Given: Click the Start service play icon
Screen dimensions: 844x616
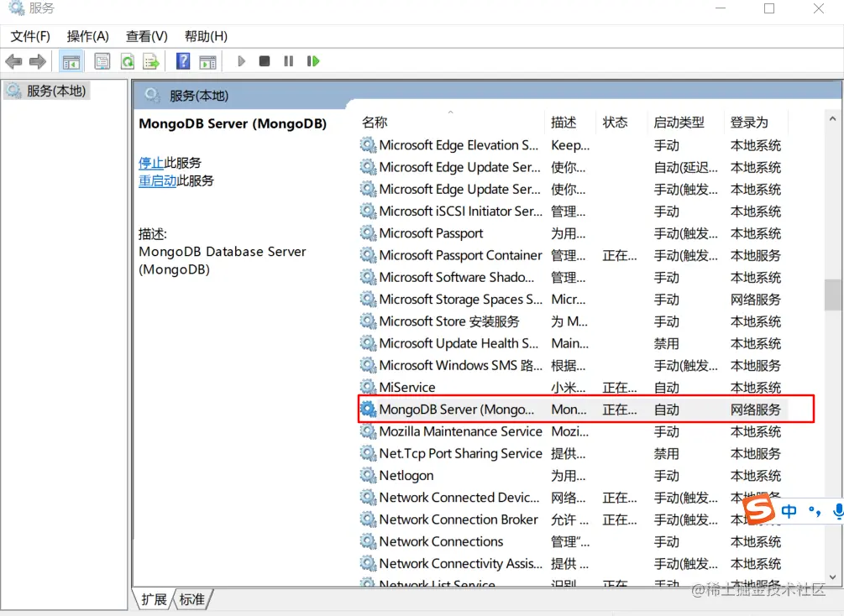Looking at the screenshot, I should pyautogui.click(x=241, y=61).
